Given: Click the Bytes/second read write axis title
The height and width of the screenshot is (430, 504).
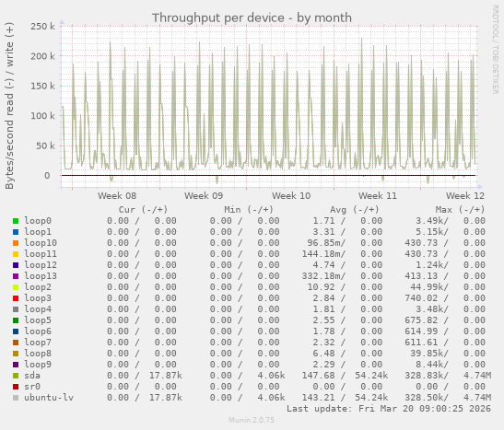Looking at the screenshot, I should [9, 106].
